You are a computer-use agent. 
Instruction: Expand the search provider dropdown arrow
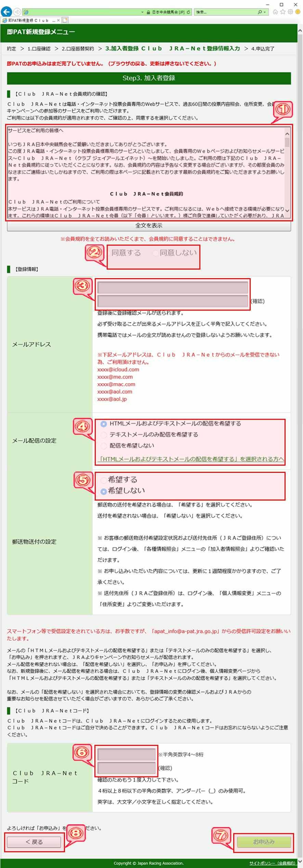pos(265,12)
